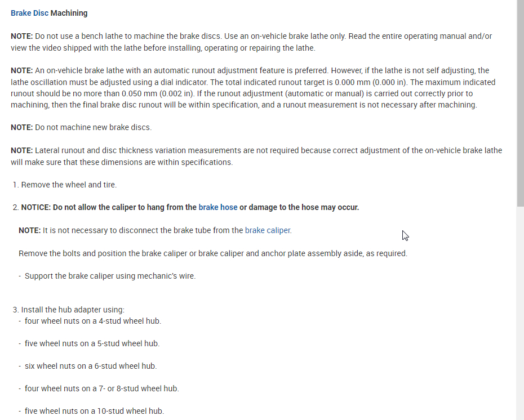The height and width of the screenshot is (420, 524).
Task: Click step 3 'Install the hub adapter using'
Action: [x=72, y=310]
